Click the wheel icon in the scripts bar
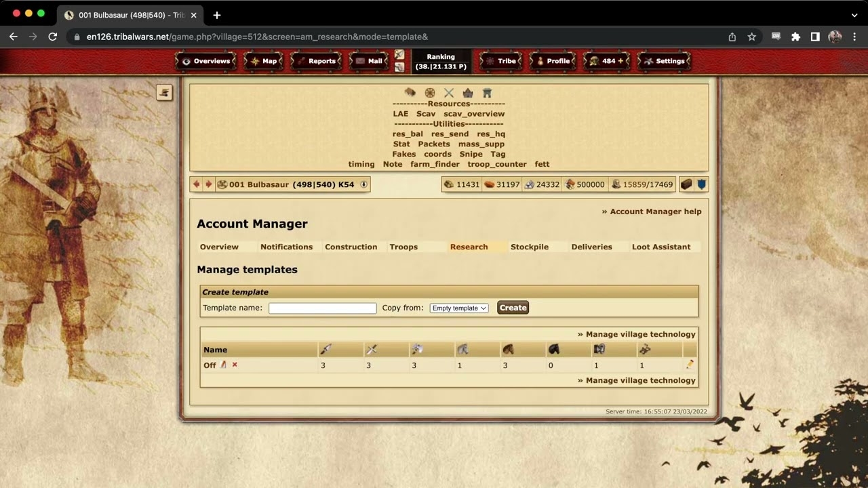The width and height of the screenshot is (868, 488). [429, 92]
